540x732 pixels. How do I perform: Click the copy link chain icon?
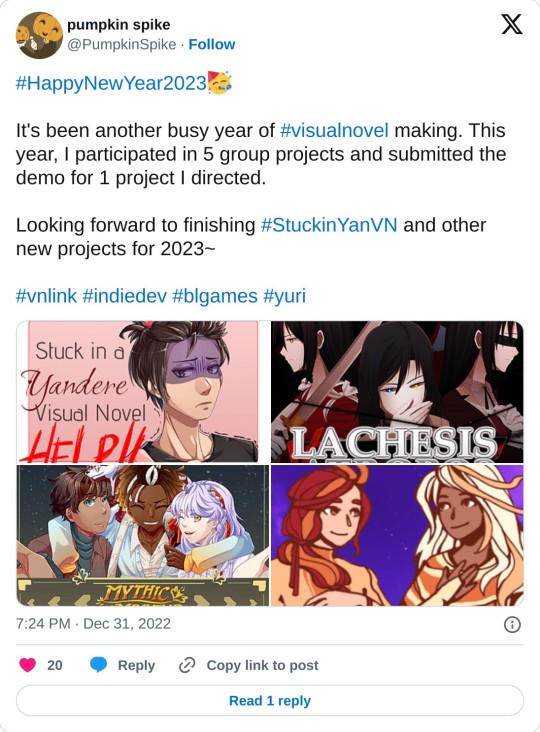(187, 665)
